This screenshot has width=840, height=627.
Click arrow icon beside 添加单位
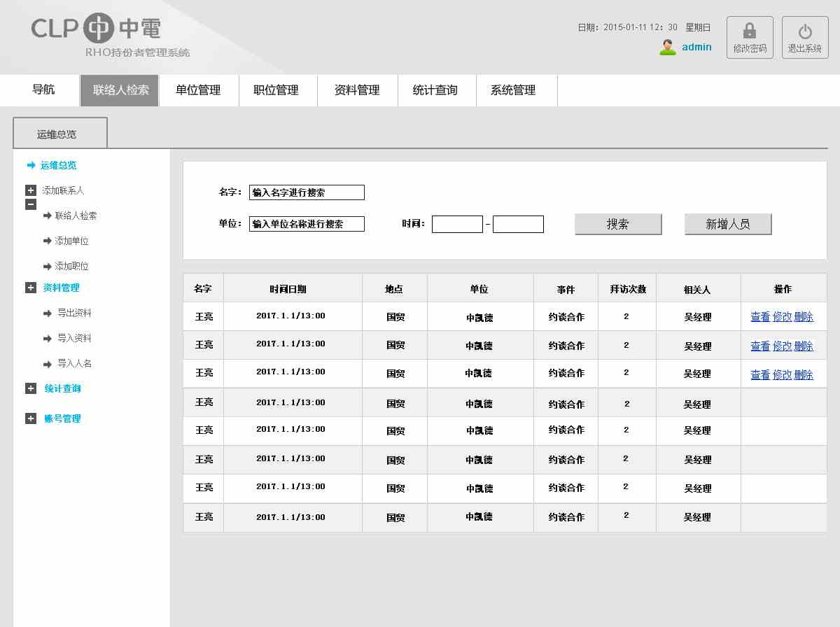48,241
